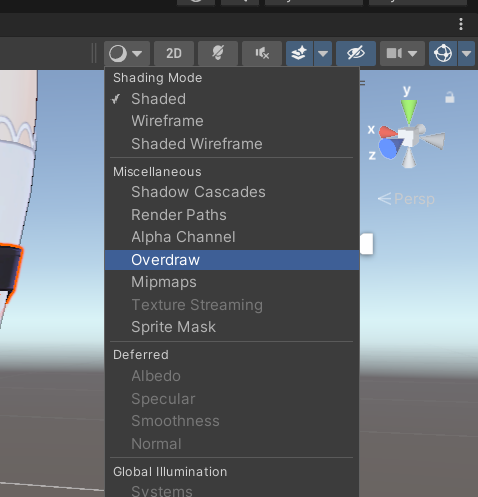478x497 pixels.
Task: Open the scene camera settings icon
Action: coord(402,53)
